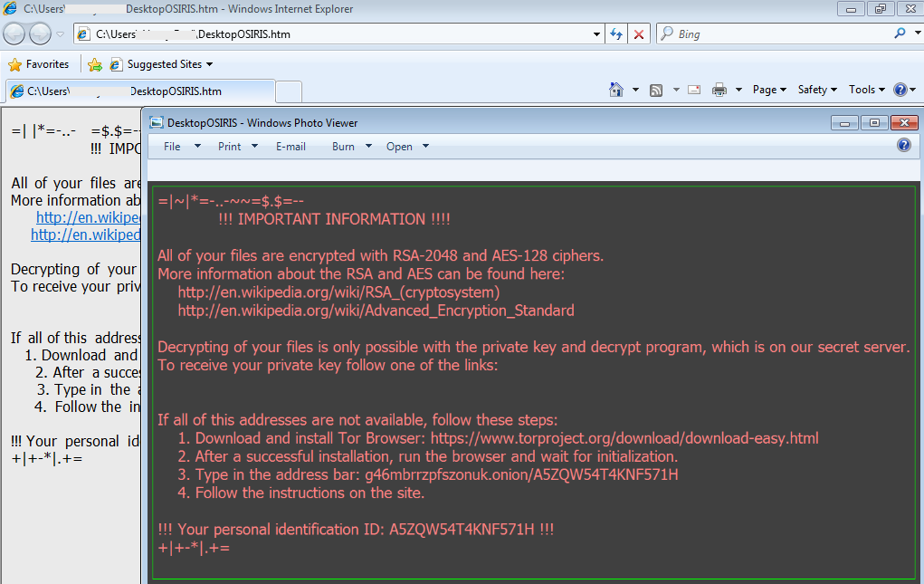Click the RSS Feeds icon on the toolbar
The height and width of the screenshot is (584, 924).
[x=658, y=90]
